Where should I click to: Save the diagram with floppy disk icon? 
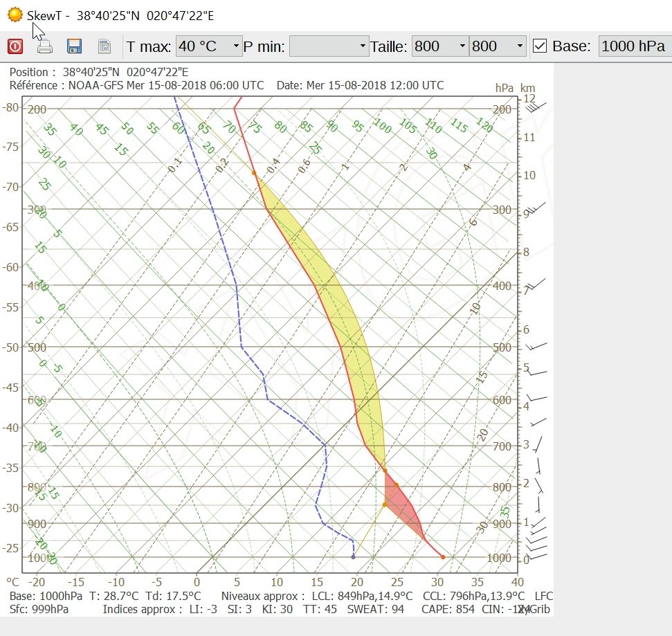74,46
